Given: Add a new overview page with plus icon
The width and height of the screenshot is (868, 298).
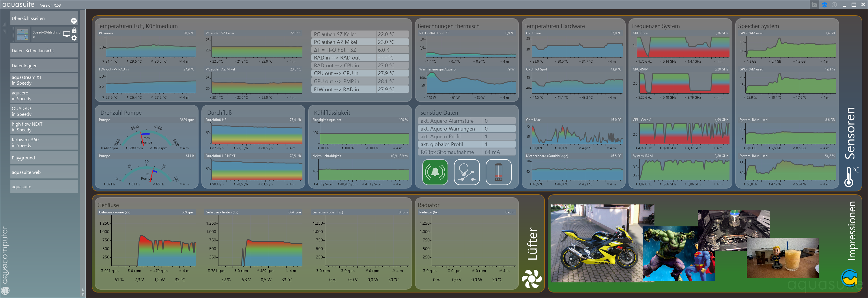Looking at the screenshot, I should [74, 21].
